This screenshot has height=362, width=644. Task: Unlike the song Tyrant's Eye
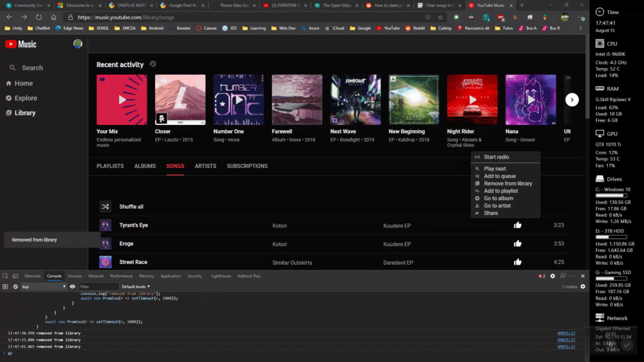tap(518, 225)
